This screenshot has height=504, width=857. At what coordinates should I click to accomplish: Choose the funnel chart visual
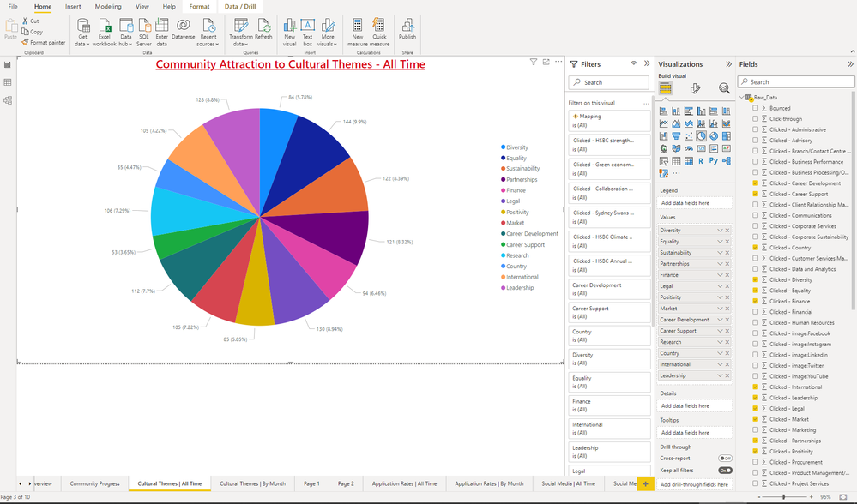(676, 136)
